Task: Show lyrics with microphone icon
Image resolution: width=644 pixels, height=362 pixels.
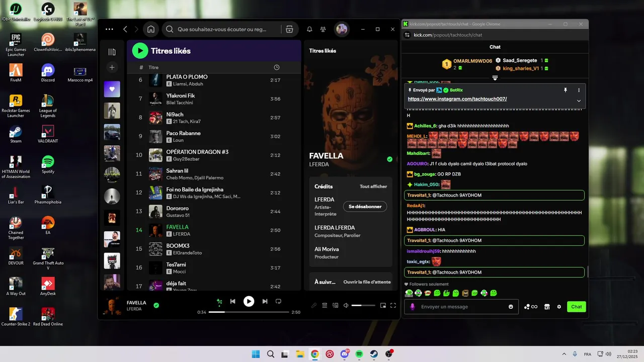Action: (x=314, y=305)
